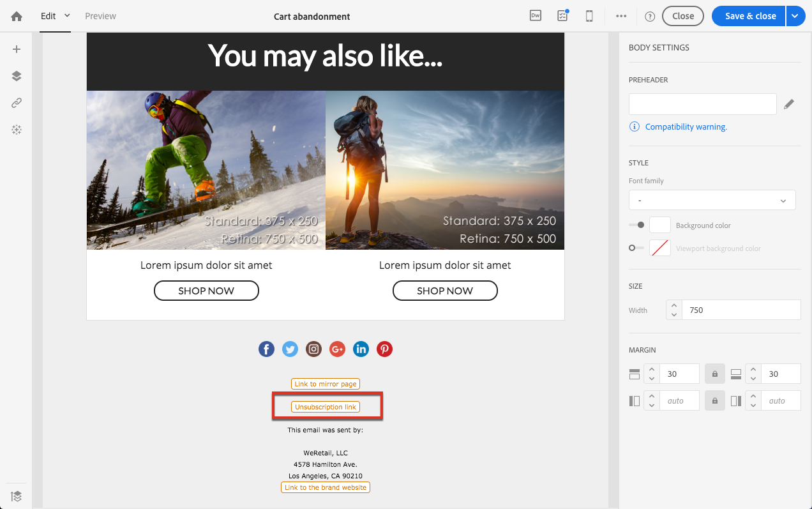This screenshot has width=812, height=509.
Task: Increase the width with up arrow
Action: pos(674,305)
